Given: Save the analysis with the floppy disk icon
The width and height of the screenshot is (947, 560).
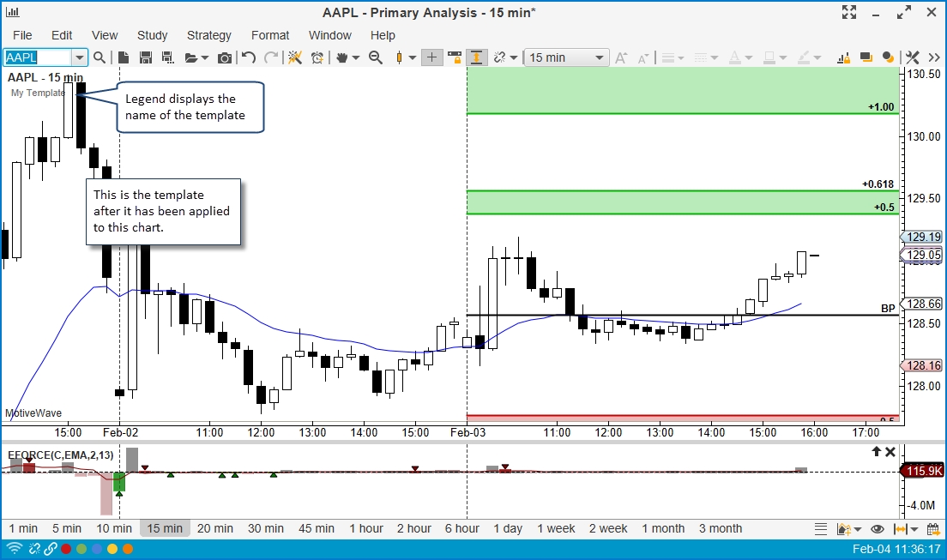Looking at the screenshot, I should (x=145, y=57).
